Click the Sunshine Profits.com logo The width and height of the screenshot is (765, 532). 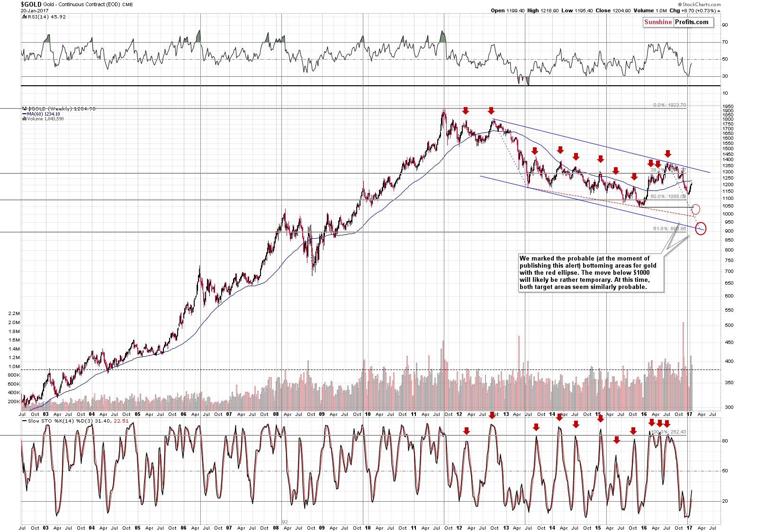[678, 22]
